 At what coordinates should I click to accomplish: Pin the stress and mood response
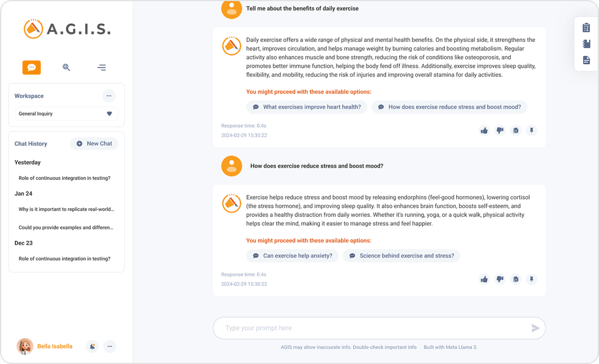(532, 279)
